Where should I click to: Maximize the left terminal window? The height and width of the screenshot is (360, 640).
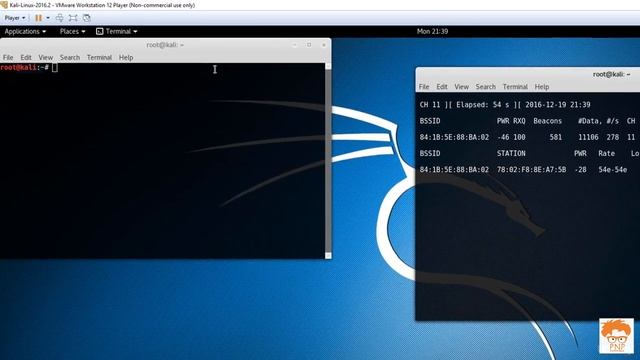click(309, 45)
